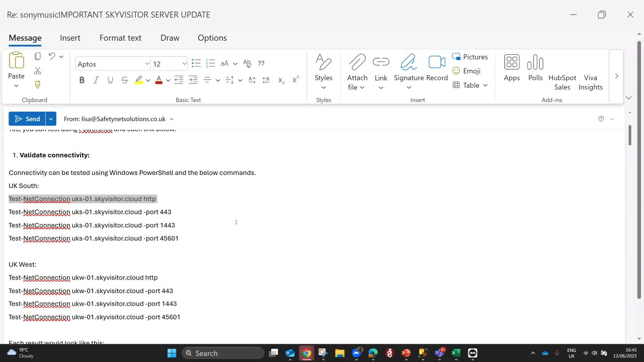Click the Undo arrow icon
Viewport: 644px width, 362px height.
coord(52,56)
